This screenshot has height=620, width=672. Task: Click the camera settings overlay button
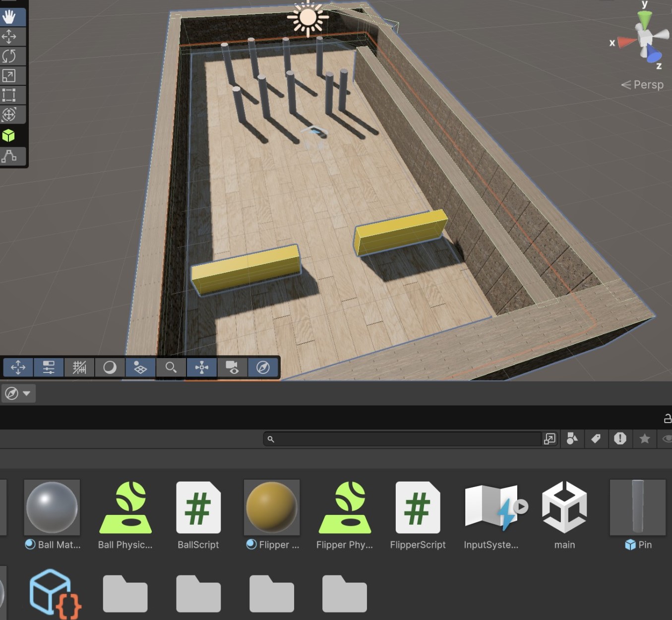(x=232, y=368)
